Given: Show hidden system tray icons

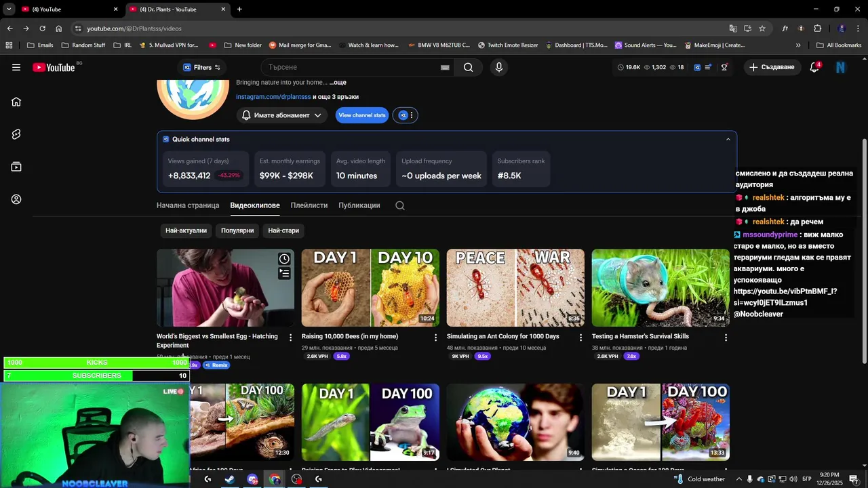Looking at the screenshot, I should (740, 479).
